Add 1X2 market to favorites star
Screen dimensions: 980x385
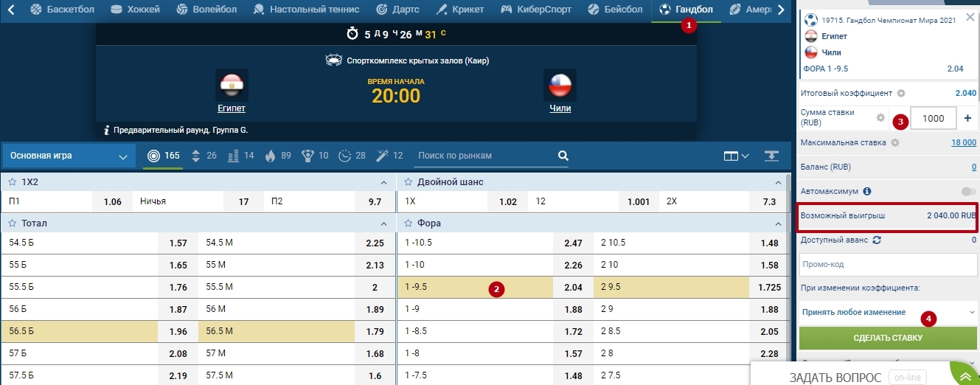[13, 181]
